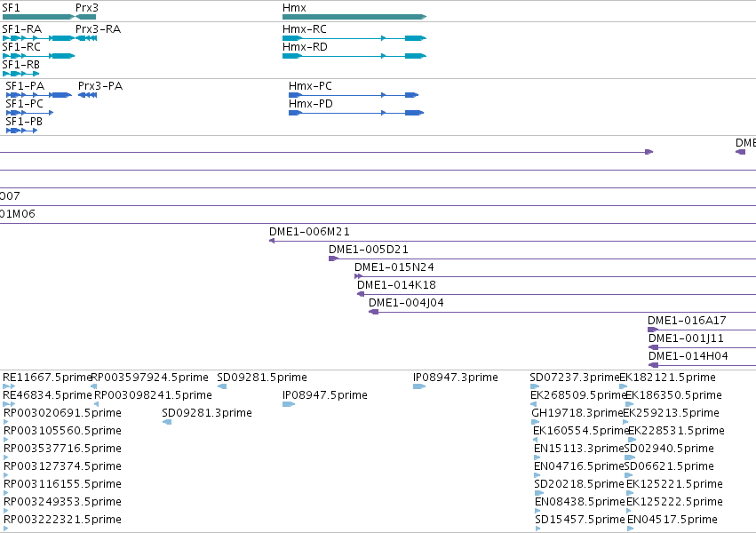Click the EK160554.5prime EST label
Image resolution: width=756 pixels, height=533 pixels.
[x=581, y=432]
